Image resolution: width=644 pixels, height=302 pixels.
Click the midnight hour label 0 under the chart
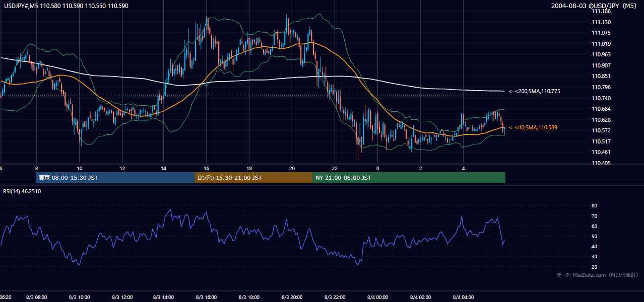[x=377, y=168]
